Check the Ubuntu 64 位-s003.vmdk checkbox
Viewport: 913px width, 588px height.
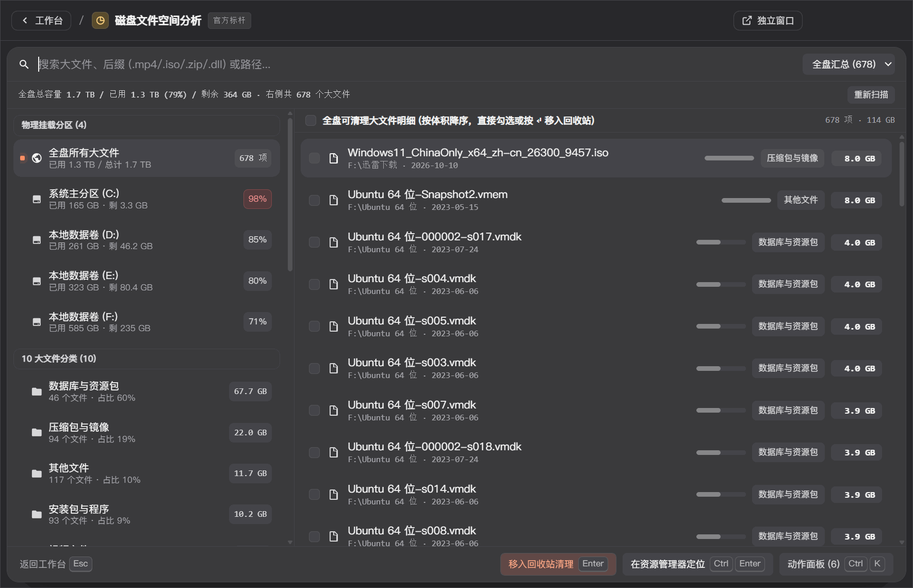(314, 368)
